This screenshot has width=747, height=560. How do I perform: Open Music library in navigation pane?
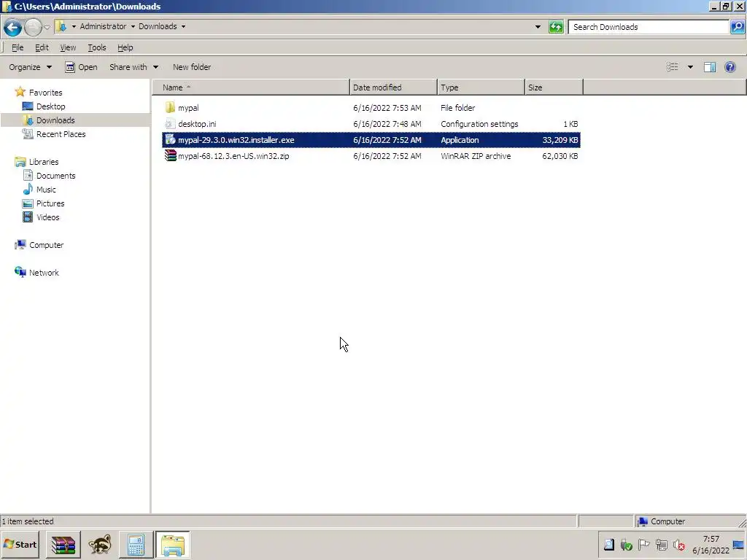pyautogui.click(x=39, y=190)
